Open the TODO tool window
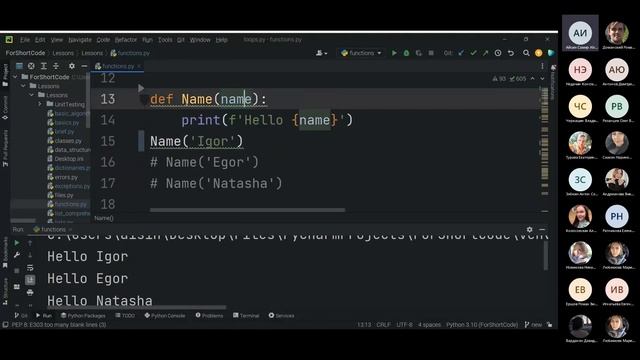Screen dimensions: 640x360 125,316
